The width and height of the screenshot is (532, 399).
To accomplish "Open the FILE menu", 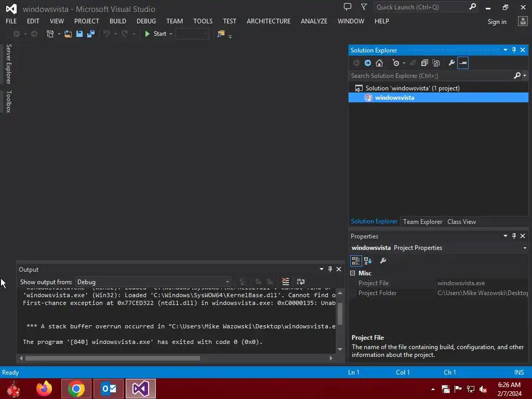I will (x=11, y=21).
